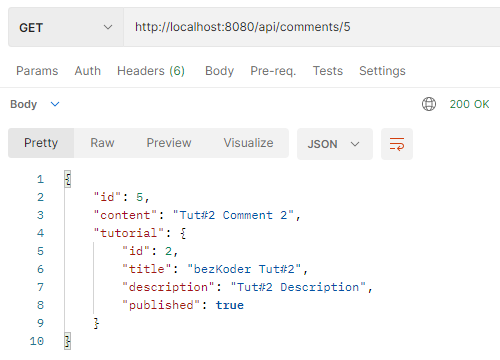This screenshot has height=360, width=500.
Task: Open the Pre-req. tab
Action: pyautogui.click(x=273, y=71)
